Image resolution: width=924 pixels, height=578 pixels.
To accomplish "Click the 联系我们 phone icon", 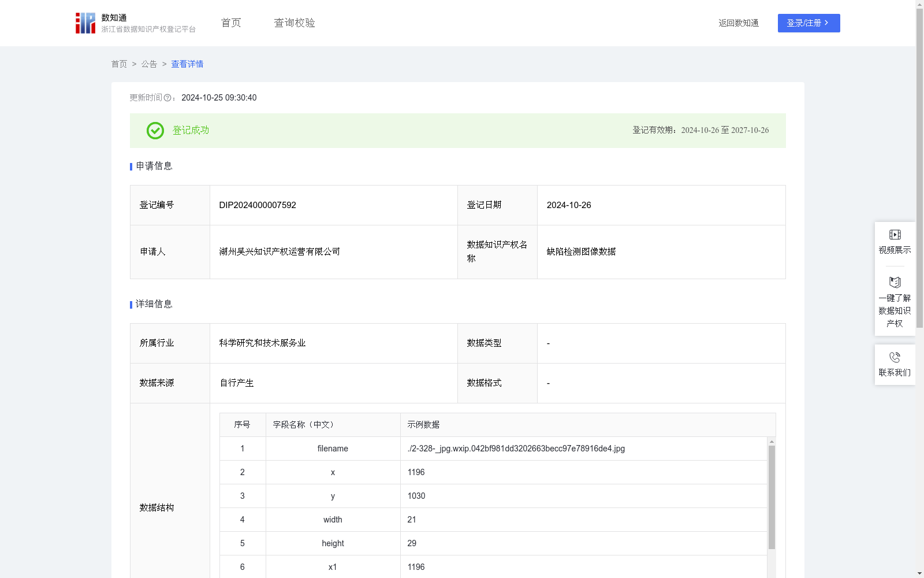I will (895, 357).
